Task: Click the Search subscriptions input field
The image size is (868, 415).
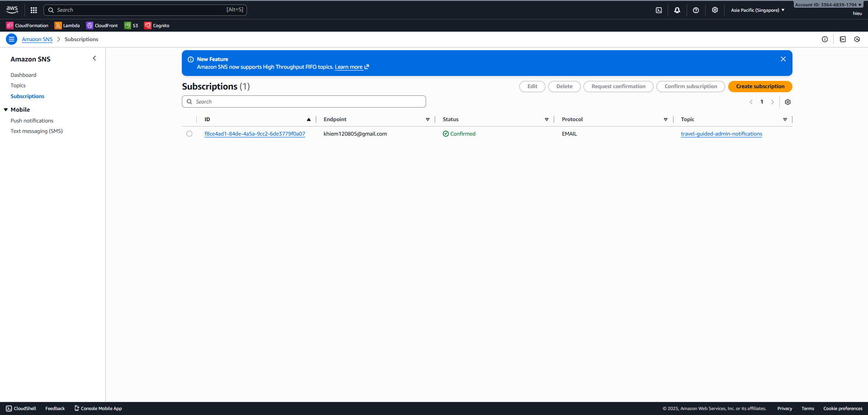Action: [304, 101]
